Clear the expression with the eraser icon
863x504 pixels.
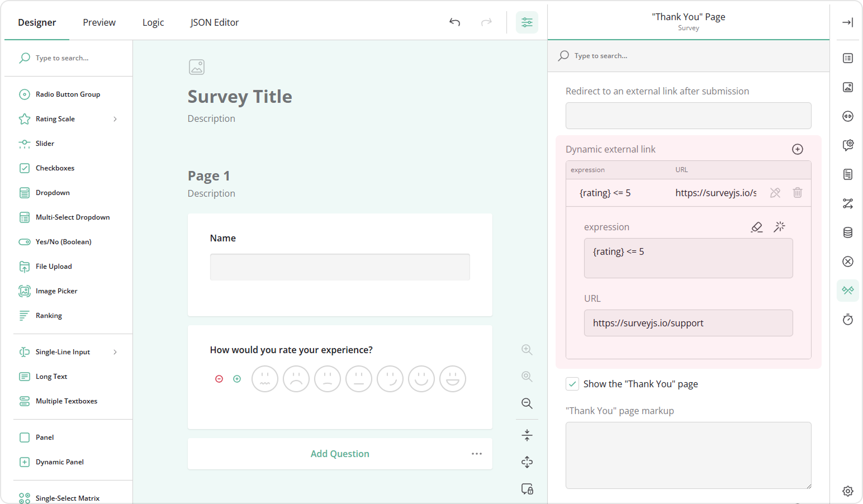pos(756,227)
